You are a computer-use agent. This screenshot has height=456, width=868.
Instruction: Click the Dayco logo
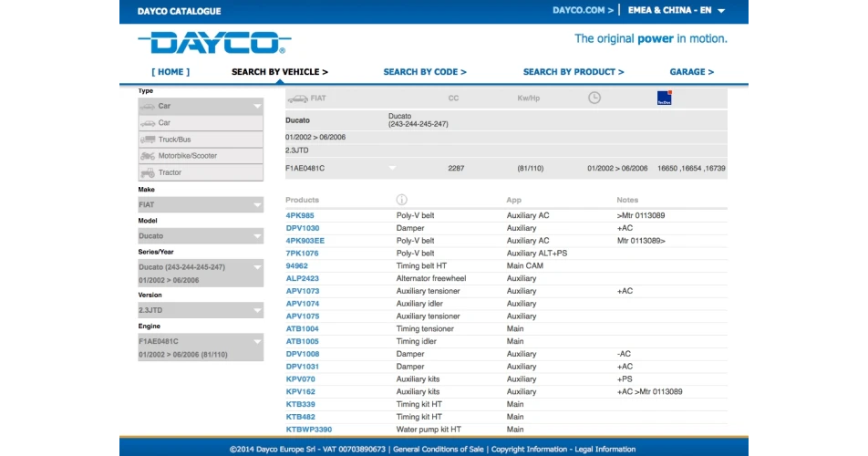point(214,43)
